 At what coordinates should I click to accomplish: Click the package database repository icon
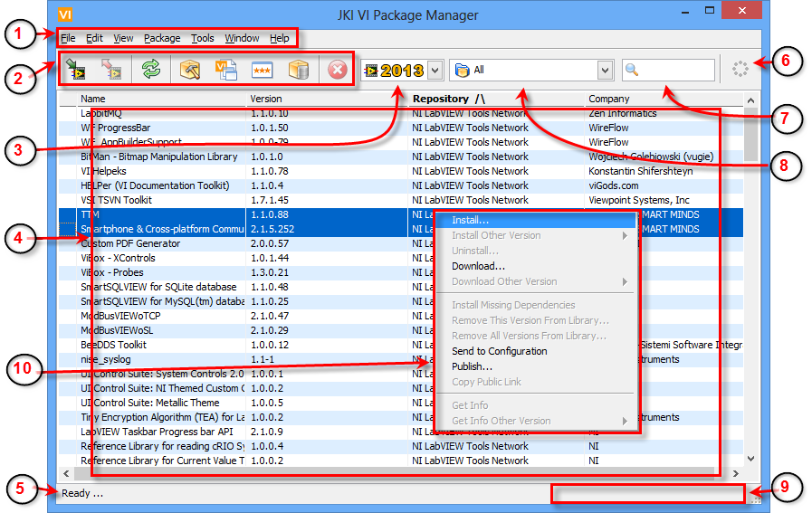pos(300,71)
